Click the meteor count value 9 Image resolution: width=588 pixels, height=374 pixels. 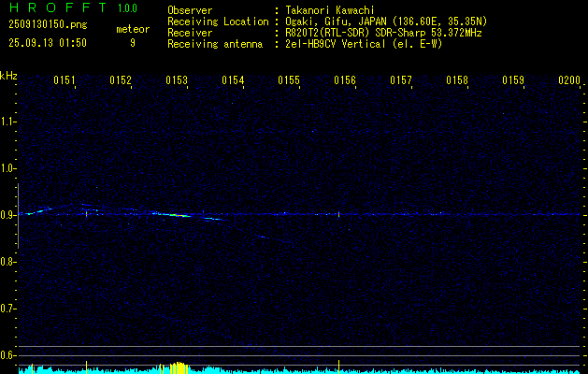click(132, 43)
